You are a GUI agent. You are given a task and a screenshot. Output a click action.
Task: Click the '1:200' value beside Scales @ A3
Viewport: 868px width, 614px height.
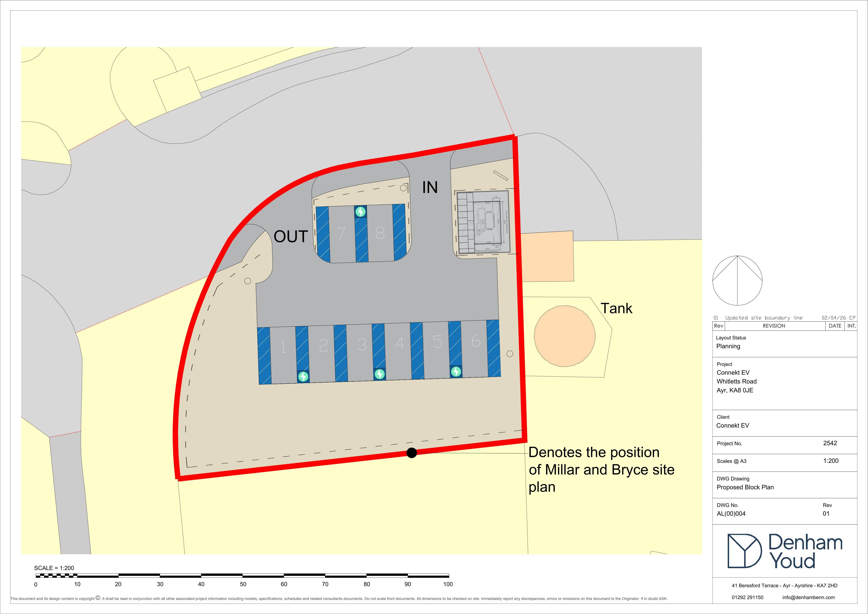pyautogui.click(x=830, y=461)
